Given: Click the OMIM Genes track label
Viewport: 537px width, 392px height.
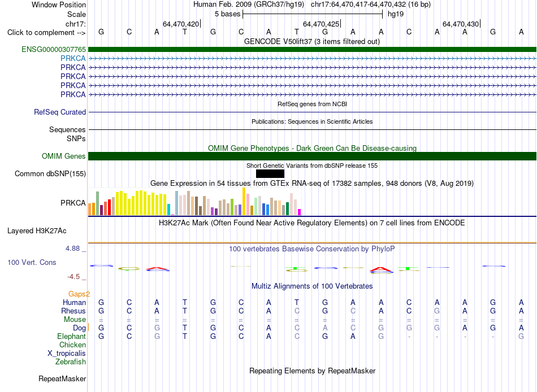Looking at the screenshot, I should point(64,156).
